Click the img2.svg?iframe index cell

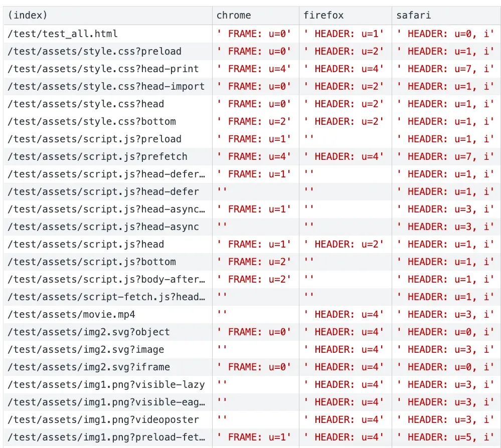[88, 367]
